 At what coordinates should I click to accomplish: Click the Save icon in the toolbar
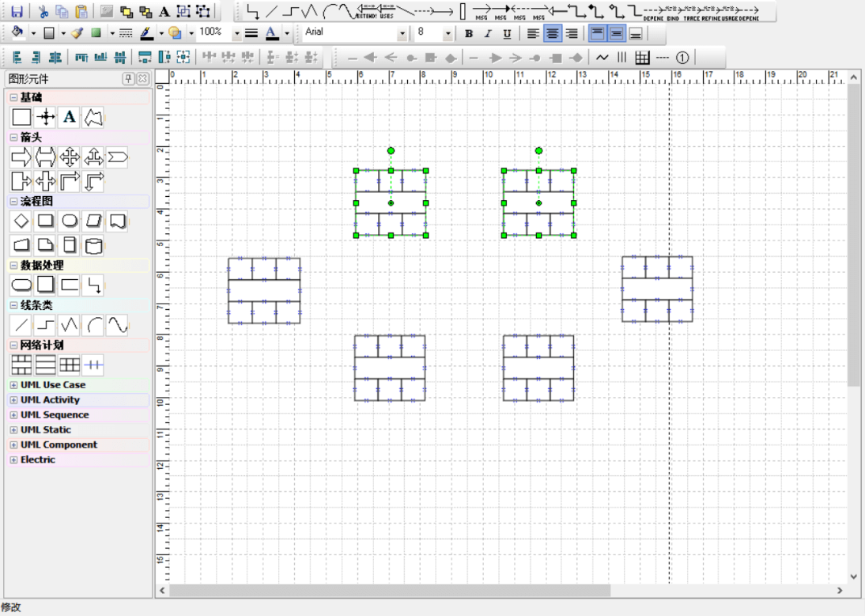tap(17, 12)
